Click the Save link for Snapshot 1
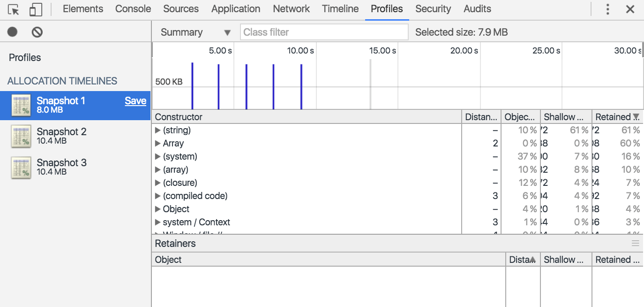The image size is (644, 307). (x=135, y=101)
